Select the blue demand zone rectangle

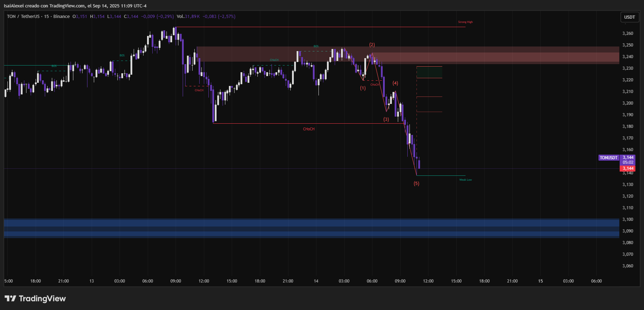pyautogui.click(x=310, y=228)
